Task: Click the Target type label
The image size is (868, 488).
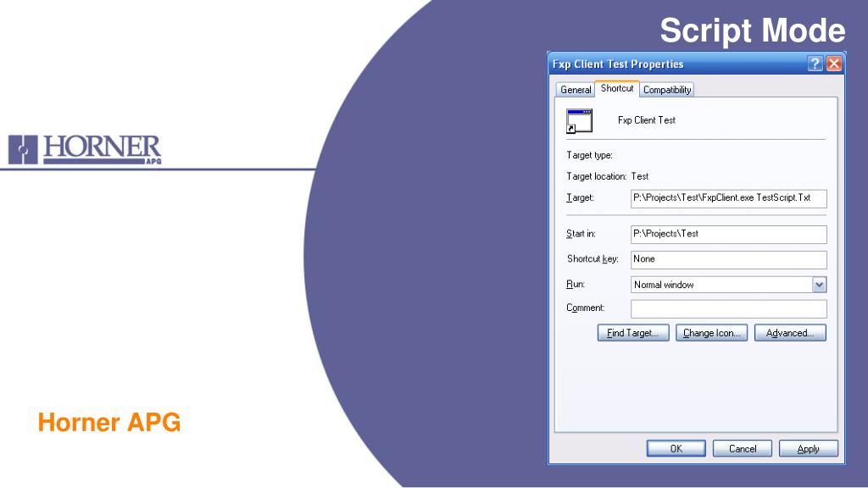Action: pyautogui.click(x=589, y=156)
